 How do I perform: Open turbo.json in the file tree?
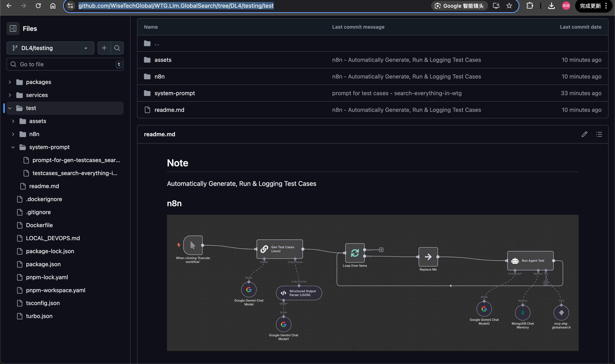39,316
